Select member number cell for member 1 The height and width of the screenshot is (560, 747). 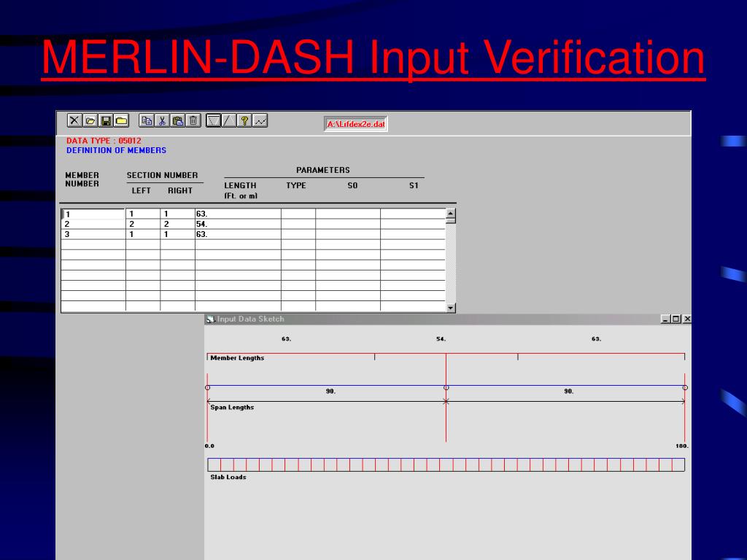click(x=93, y=214)
